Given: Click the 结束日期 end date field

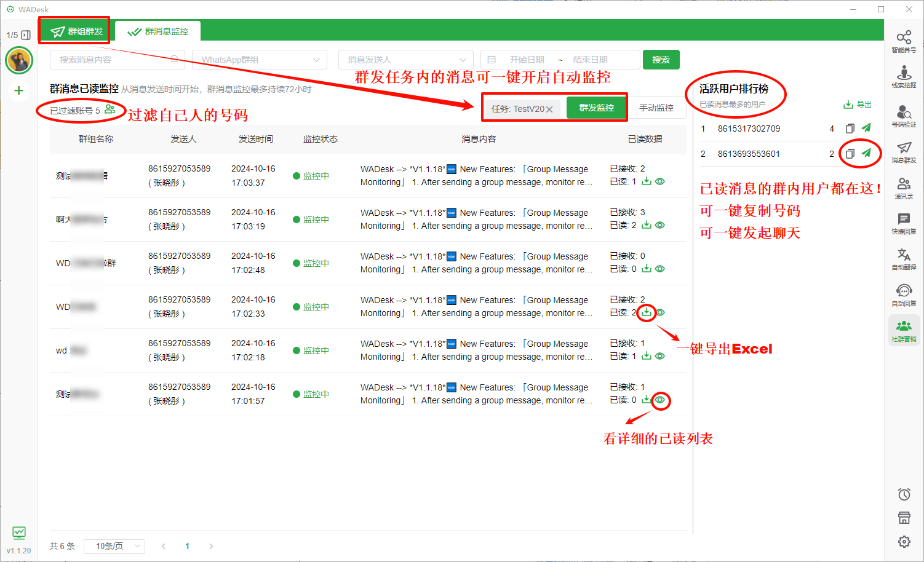Looking at the screenshot, I should point(591,60).
